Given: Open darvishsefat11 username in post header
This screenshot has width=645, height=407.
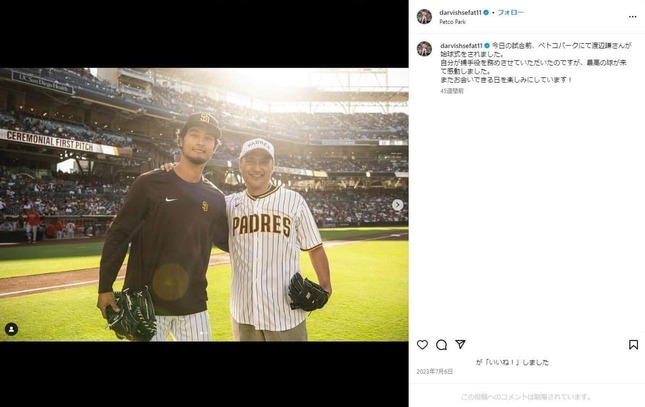Looking at the screenshot, I should coord(462,13).
